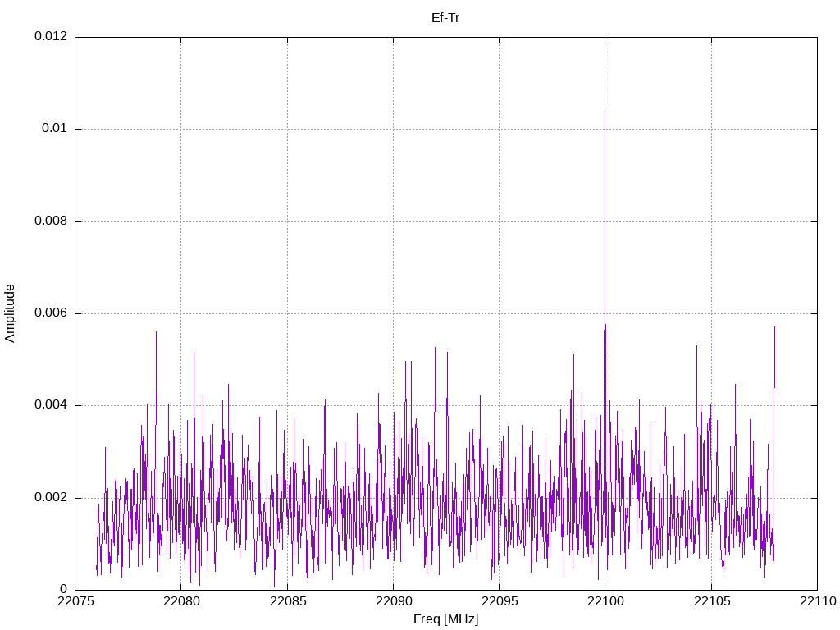This screenshot has width=840, height=630.
Task: Click the y-axis tick label 0.004
Action: [51, 405]
